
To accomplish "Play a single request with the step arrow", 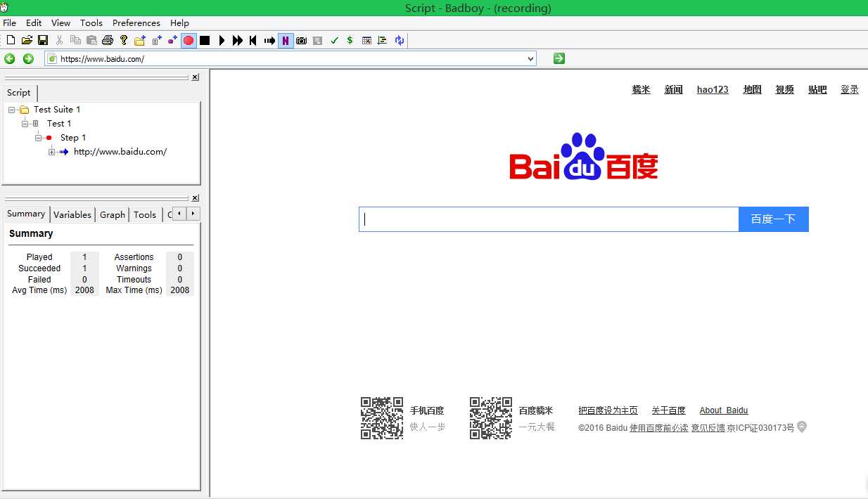I will tap(269, 41).
